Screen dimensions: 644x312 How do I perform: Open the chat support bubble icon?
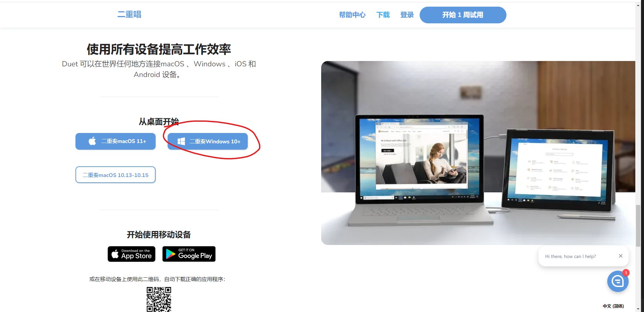(x=618, y=281)
